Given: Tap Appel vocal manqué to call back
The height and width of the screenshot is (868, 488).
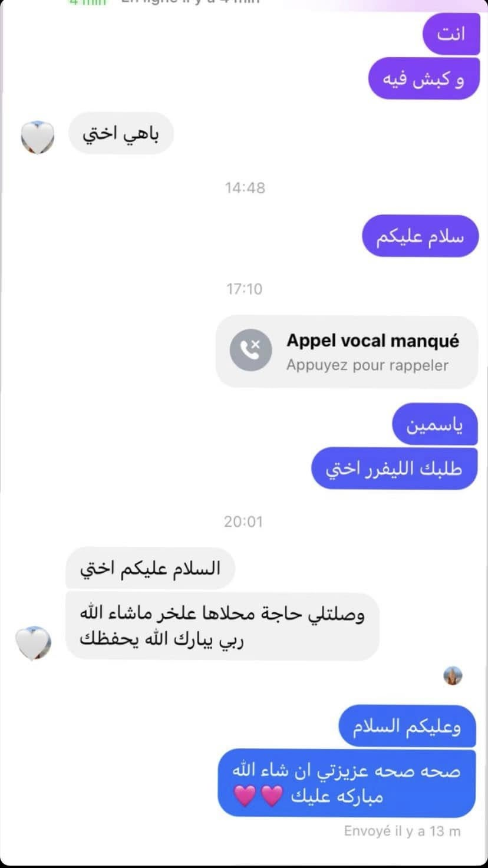Looking at the screenshot, I should 372,341.
